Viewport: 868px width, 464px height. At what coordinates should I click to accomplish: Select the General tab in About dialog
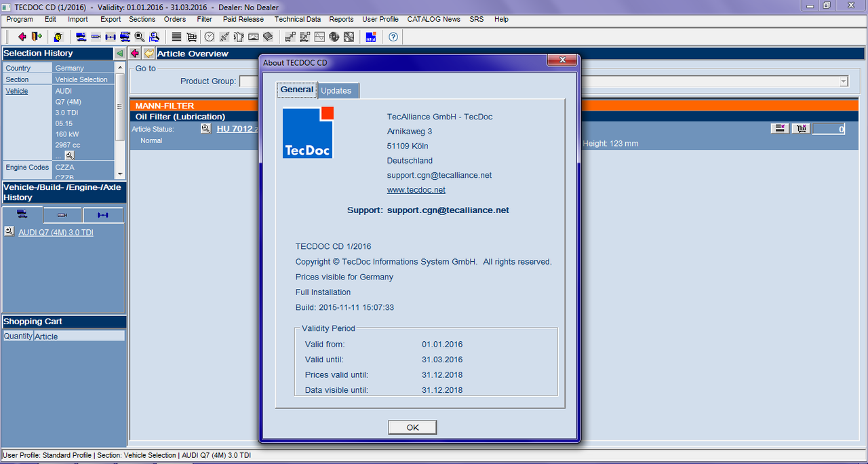click(297, 90)
